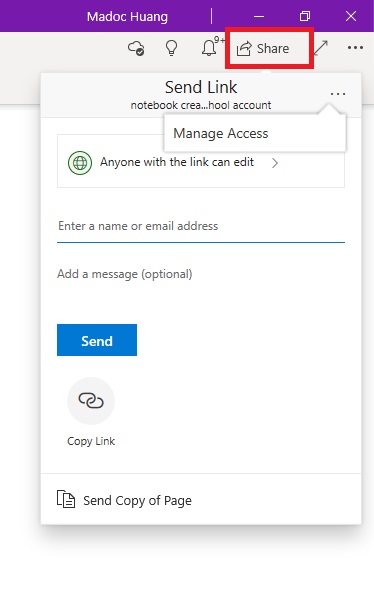Close the OneNote window
The height and width of the screenshot is (596, 374).
pyautogui.click(x=351, y=16)
